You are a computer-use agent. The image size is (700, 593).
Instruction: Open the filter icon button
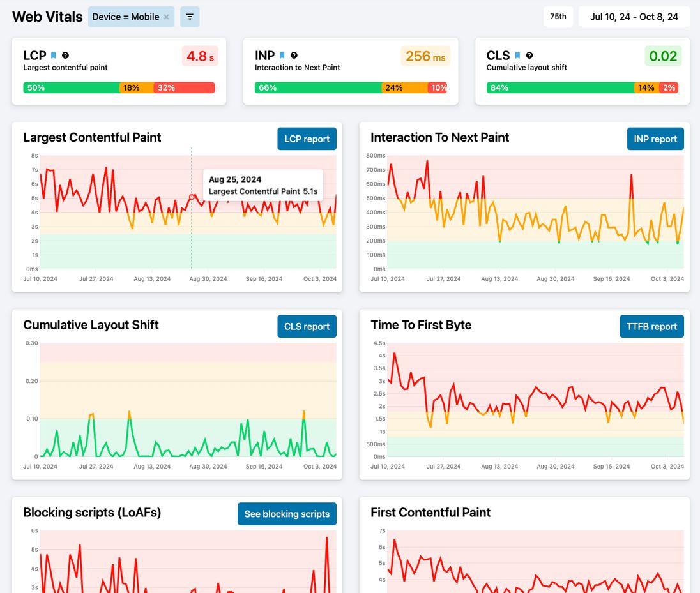(190, 17)
